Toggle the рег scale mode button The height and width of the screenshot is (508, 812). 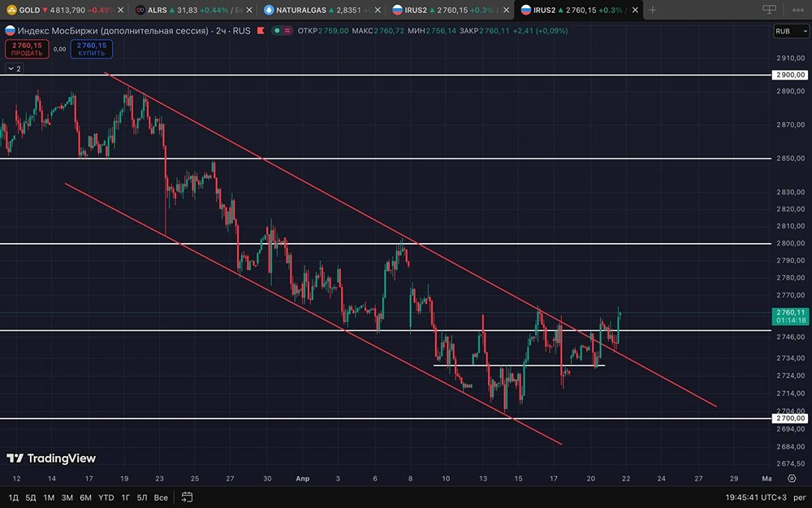click(x=800, y=497)
